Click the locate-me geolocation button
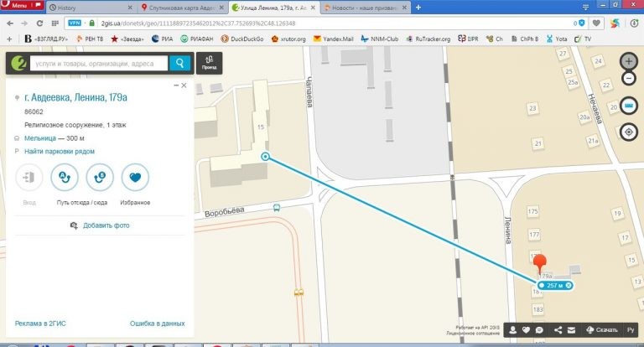Viewport: 644px width, 347px height. click(x=628, y=132)
